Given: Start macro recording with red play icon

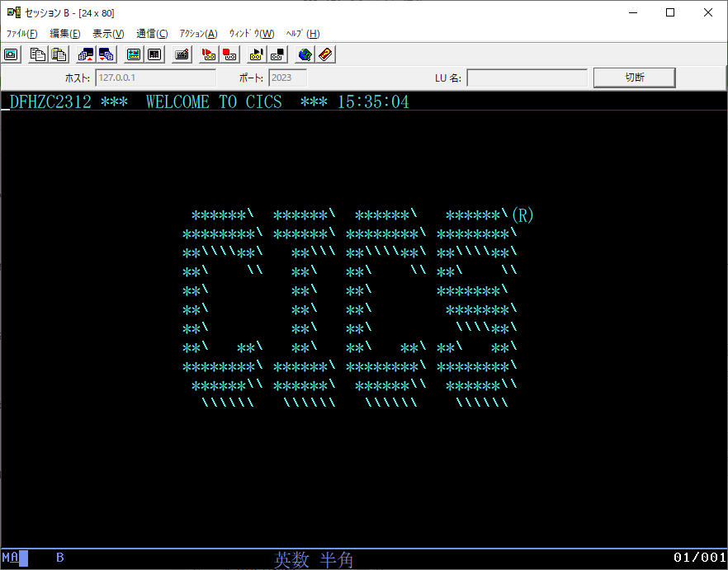Looking at the screenshot, I should [x=209, y=54].
